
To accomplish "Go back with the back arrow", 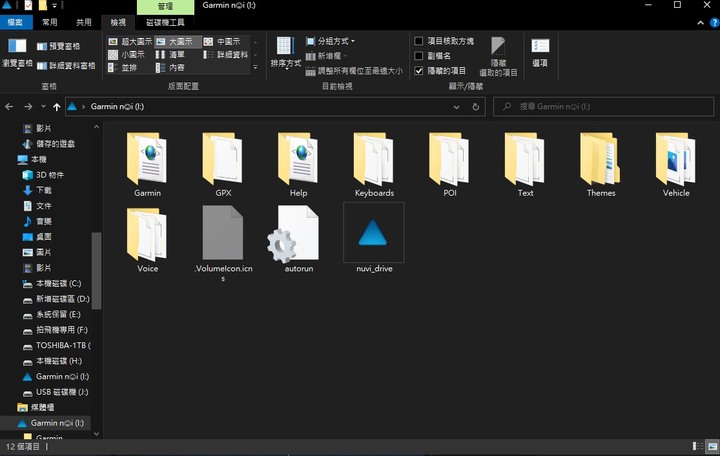I will coord(9,107).
